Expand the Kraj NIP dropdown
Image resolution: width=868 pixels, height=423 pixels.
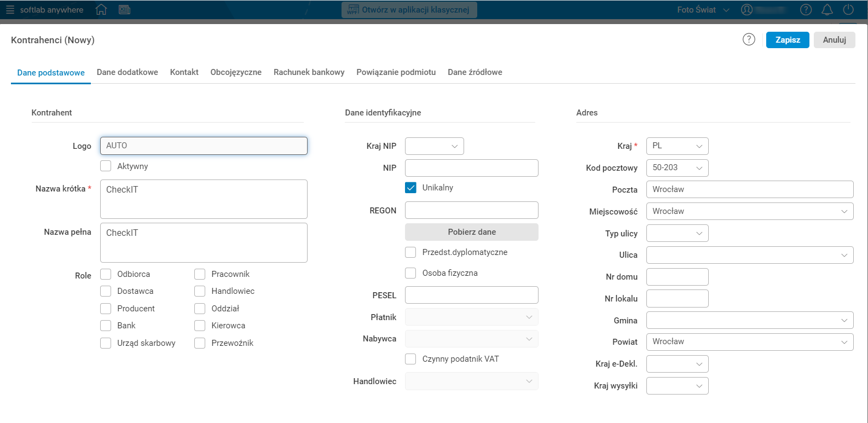point(434,146)
